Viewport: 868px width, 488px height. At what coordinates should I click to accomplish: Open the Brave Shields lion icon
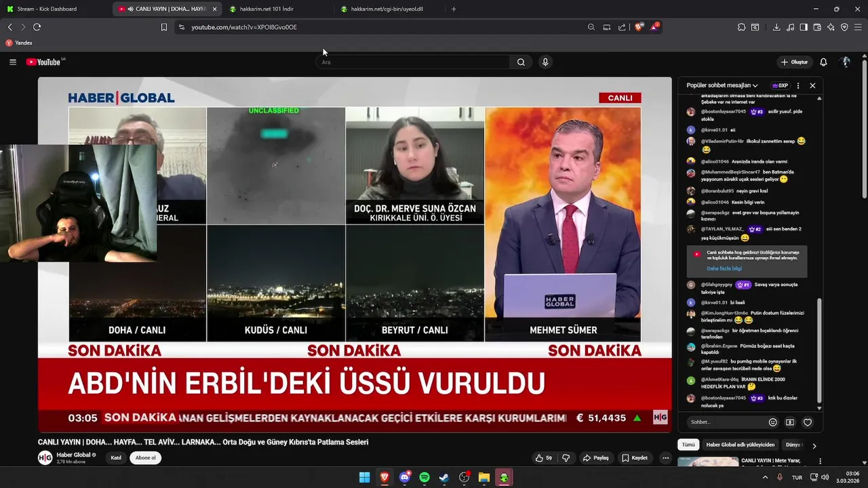tap(639, 27)
